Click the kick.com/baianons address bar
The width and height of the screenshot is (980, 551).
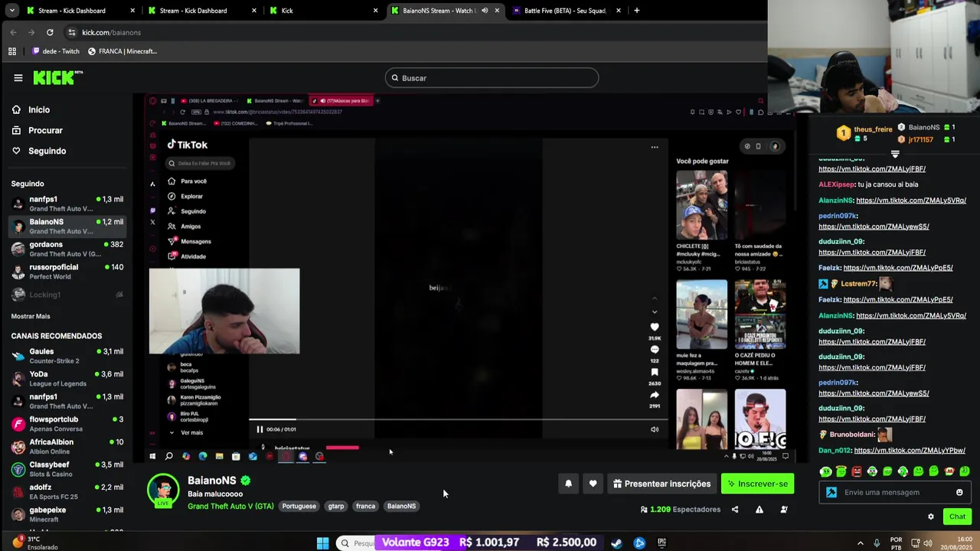tap(111, 32)
